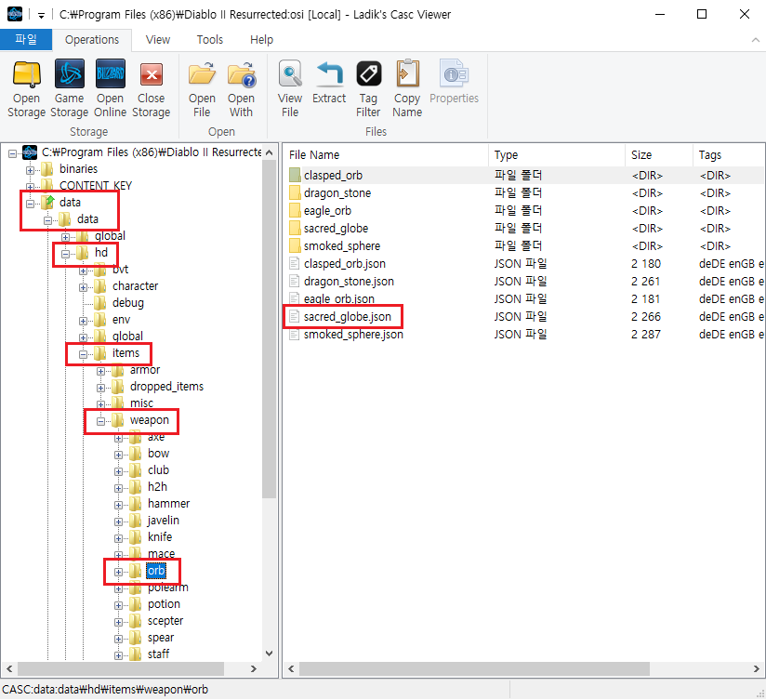766x700 pixels.
Task: Click the Copy Name clipboard icon
Action: coord(407,74)
